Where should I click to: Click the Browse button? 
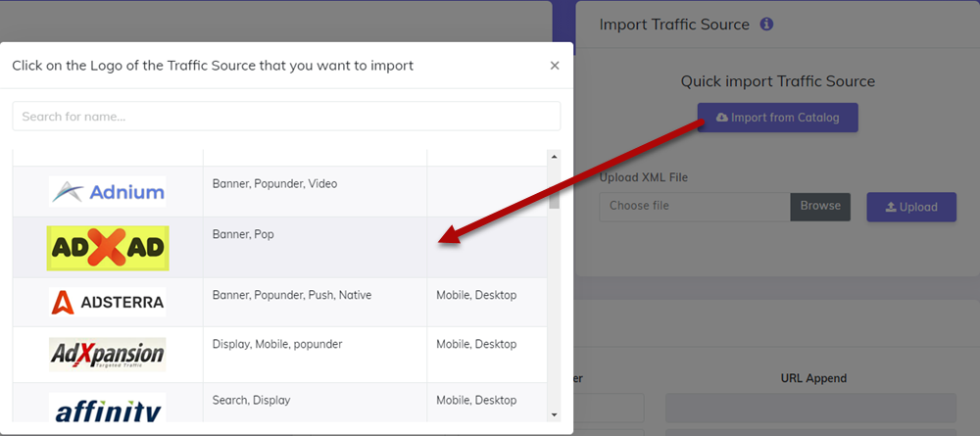coord(820,206)
